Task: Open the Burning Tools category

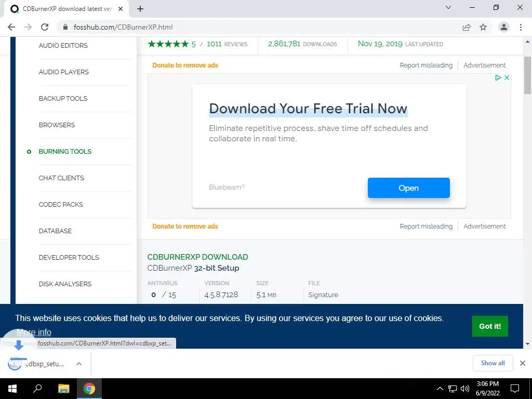Action: click(65, 151)
